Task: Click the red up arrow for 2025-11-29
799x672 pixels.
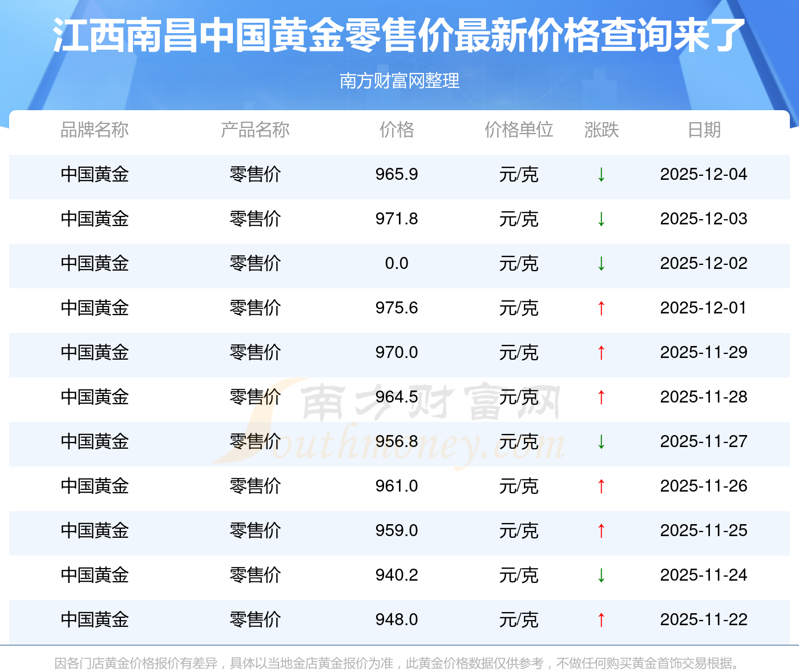Action: tap(601, 353)
